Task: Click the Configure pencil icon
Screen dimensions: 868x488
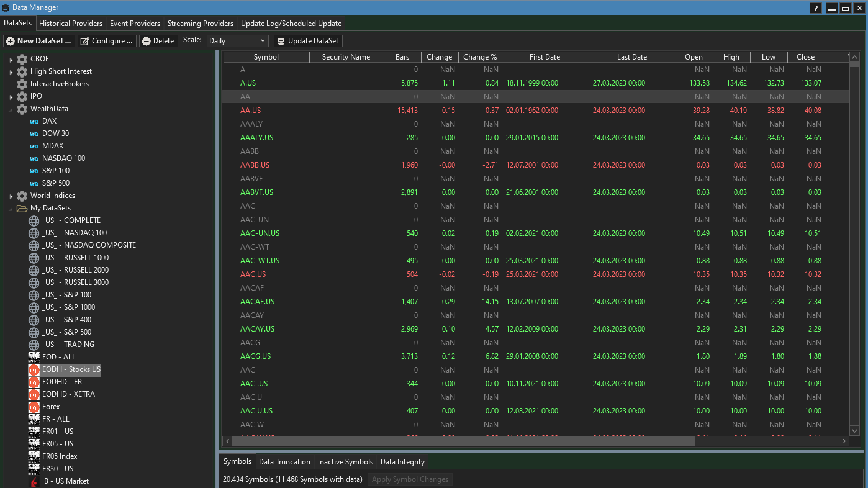Action: [85, 41]
